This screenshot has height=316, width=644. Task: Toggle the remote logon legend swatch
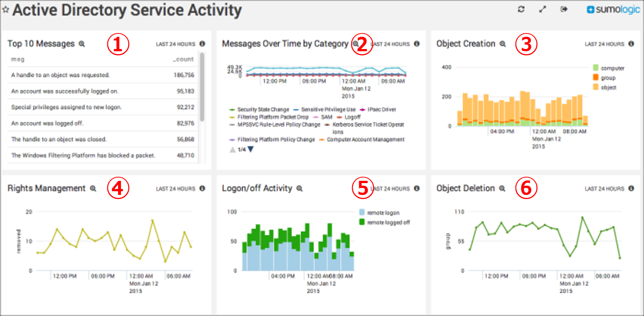point(362,212)
